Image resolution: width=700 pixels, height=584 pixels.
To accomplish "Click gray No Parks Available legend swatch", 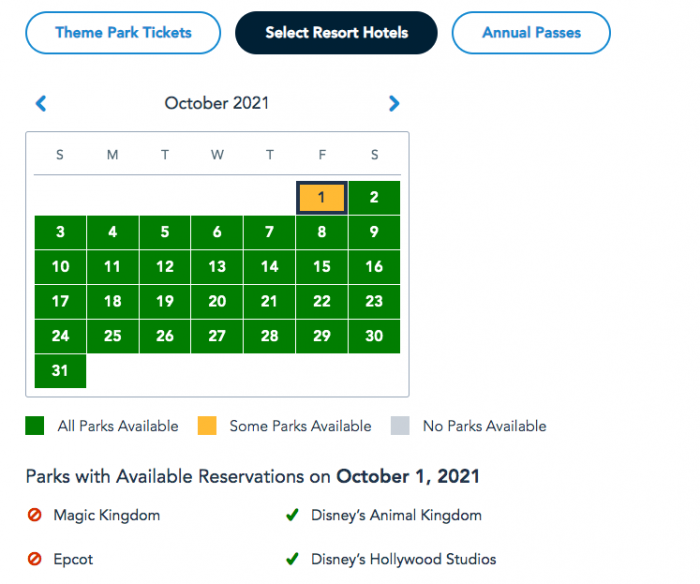I will click(401, 426).
